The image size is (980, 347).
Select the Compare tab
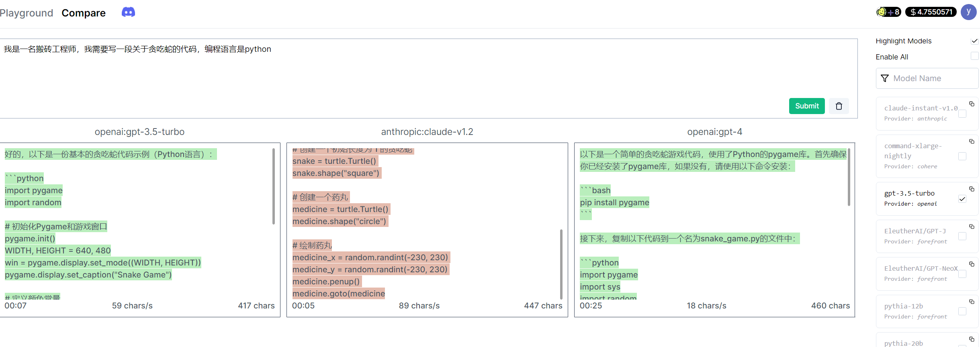(x=84, y=13)
